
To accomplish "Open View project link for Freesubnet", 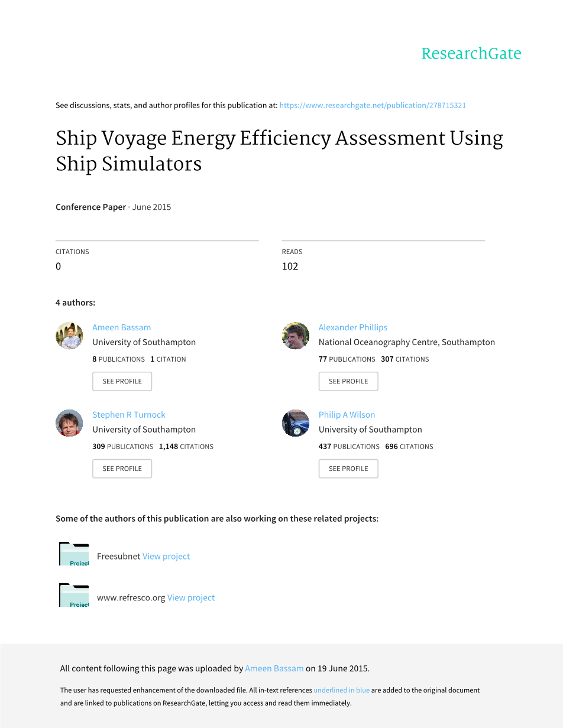I will click(x=166, y=556).
